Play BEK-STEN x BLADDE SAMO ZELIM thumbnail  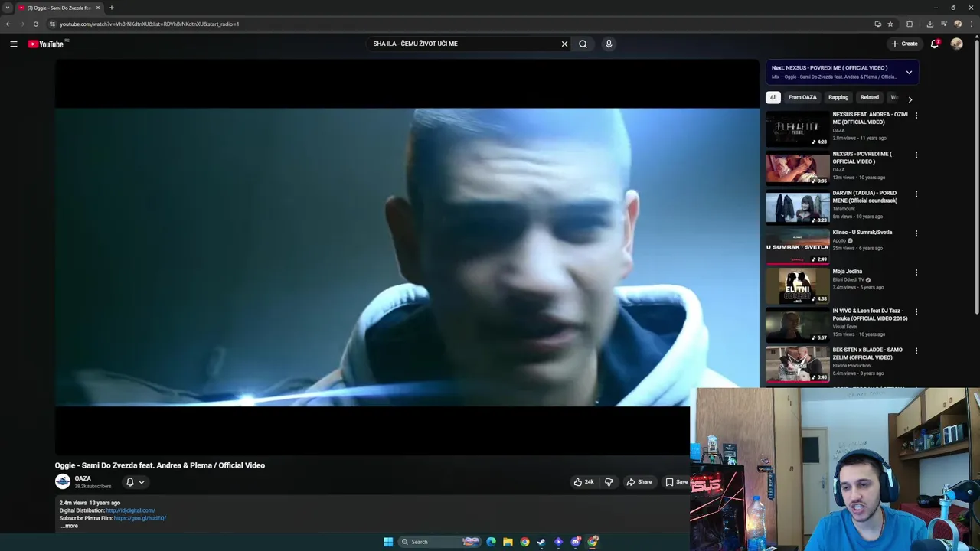(x=798, y=364)
